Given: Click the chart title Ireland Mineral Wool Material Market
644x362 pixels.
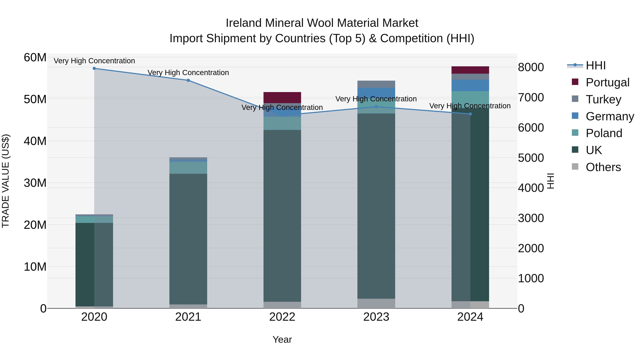Looking at the screenshot, I should pos(322,23).
